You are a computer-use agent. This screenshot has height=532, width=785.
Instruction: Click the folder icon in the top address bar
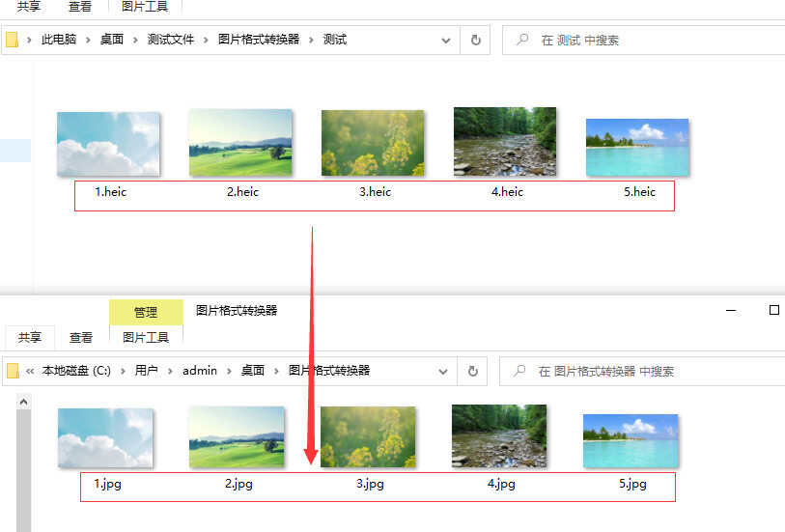(13, 41)
